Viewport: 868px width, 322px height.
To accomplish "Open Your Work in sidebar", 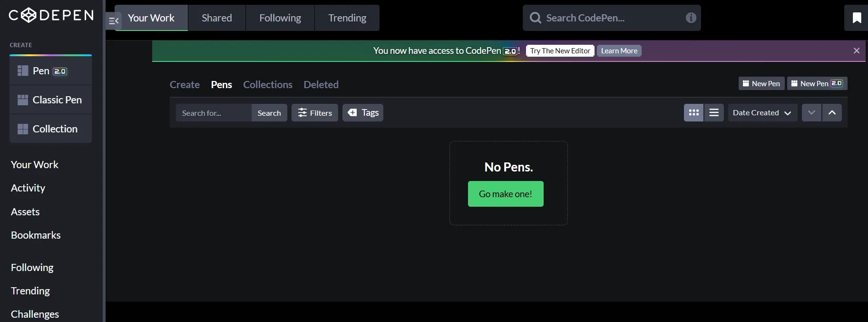I will (35, 165).
